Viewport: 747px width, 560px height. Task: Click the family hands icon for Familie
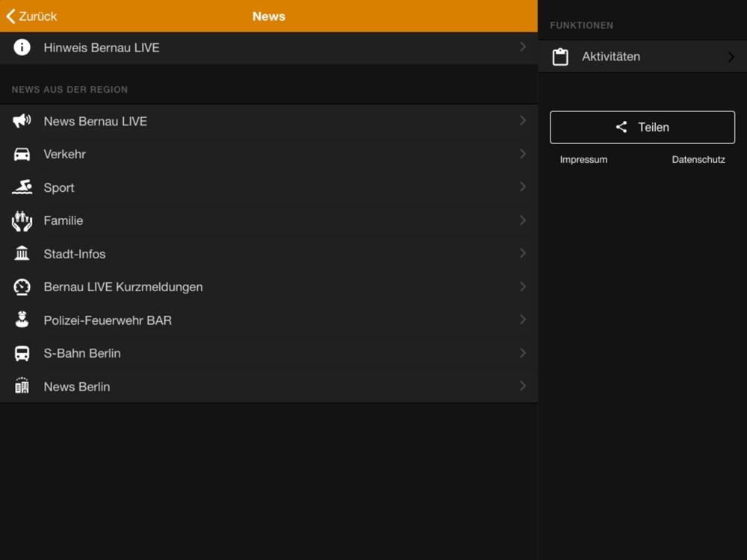(22, 221)
